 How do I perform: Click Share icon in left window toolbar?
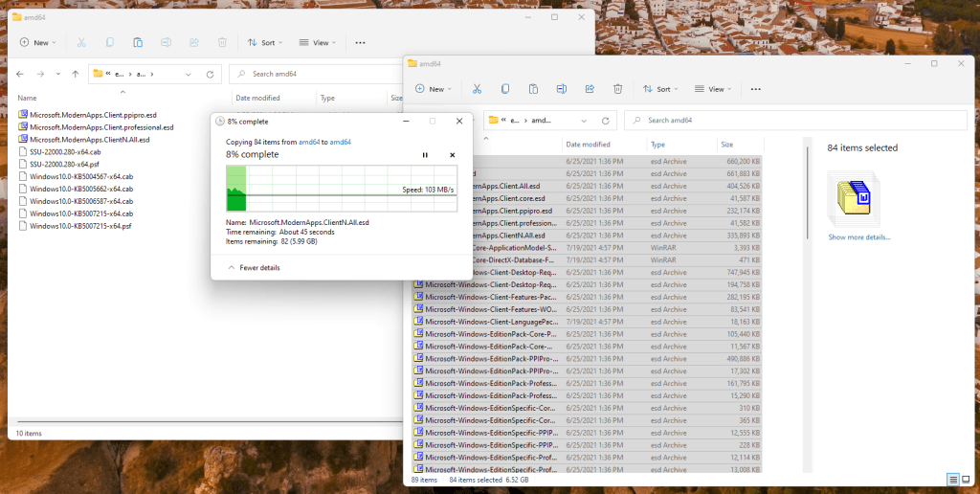click(x=193, y=42)
